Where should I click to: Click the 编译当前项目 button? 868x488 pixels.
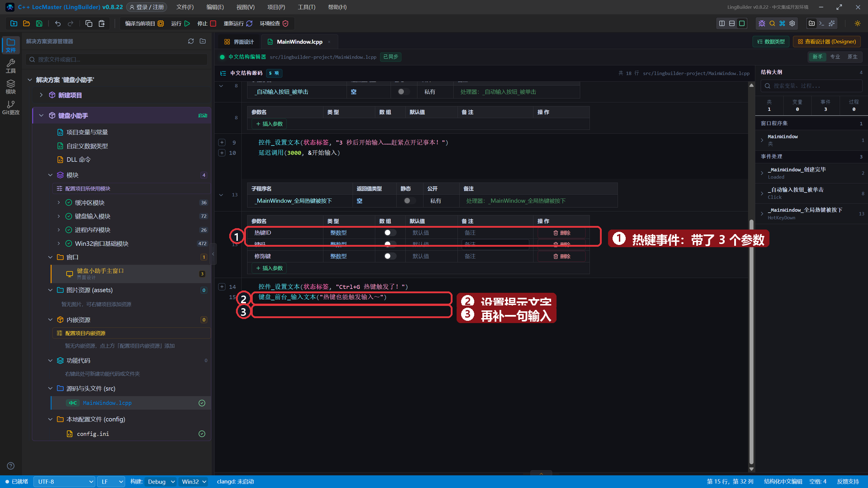[144, 23]
